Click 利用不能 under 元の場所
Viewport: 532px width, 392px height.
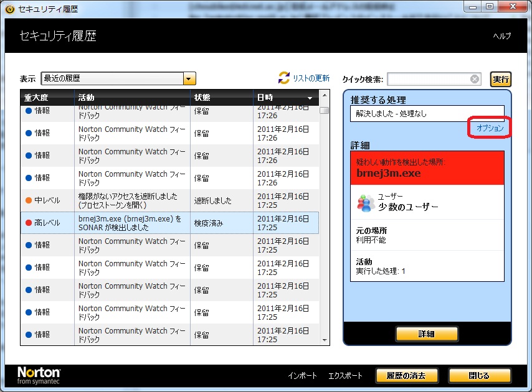(371, 240)
